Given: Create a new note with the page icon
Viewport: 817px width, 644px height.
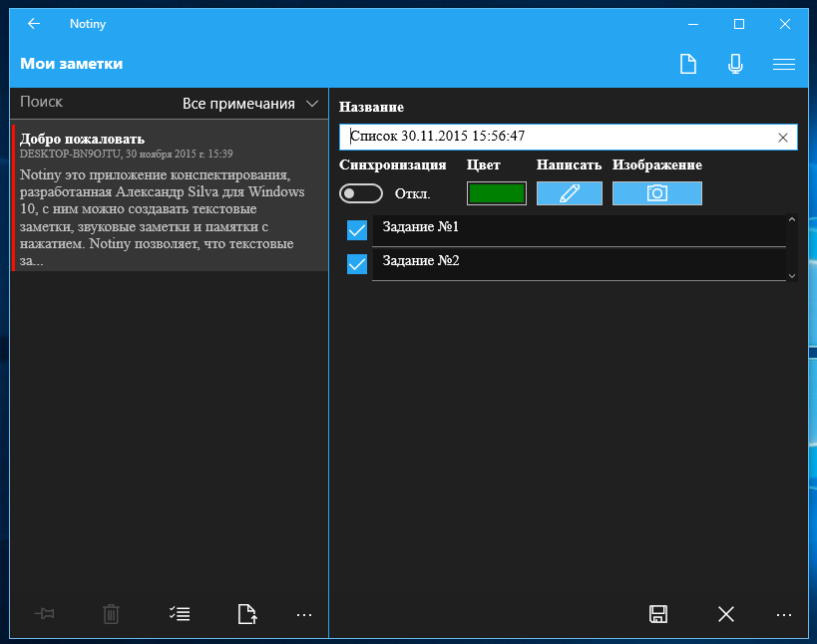Looking at the screenshot, I should point(687,64).
